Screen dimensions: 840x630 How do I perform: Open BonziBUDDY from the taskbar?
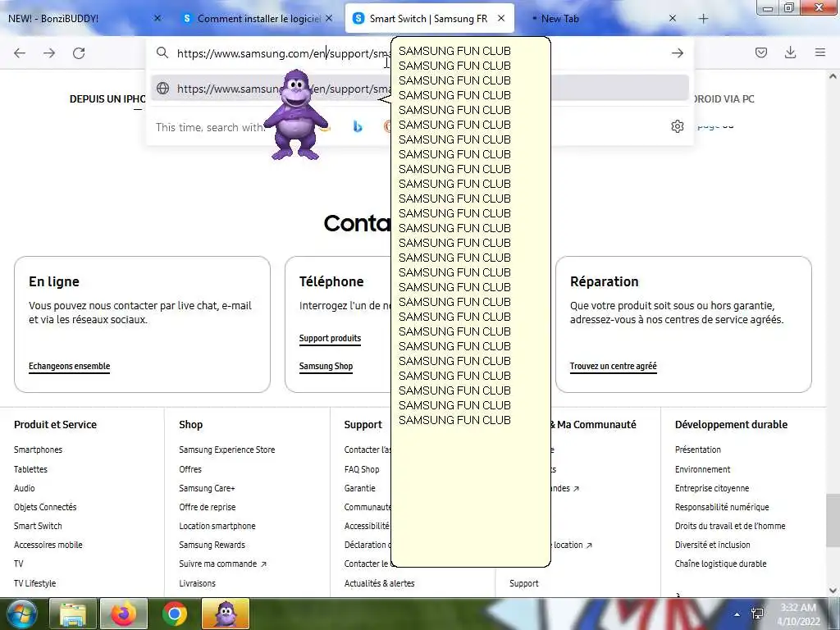click(x=226, y=614)
